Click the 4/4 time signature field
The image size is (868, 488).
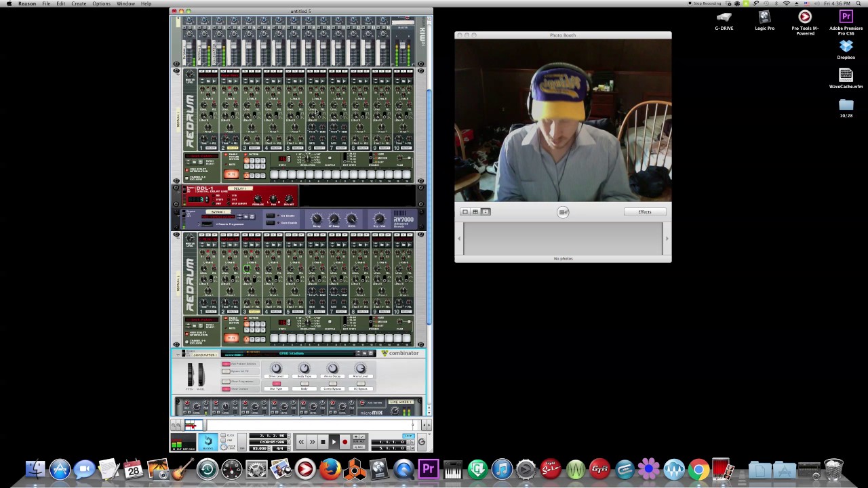[279, 449]
